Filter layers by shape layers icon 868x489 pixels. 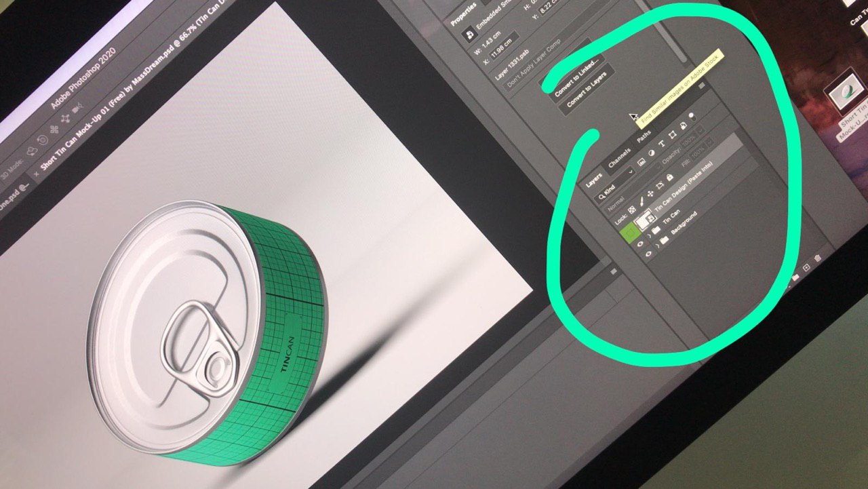[672, 135]
